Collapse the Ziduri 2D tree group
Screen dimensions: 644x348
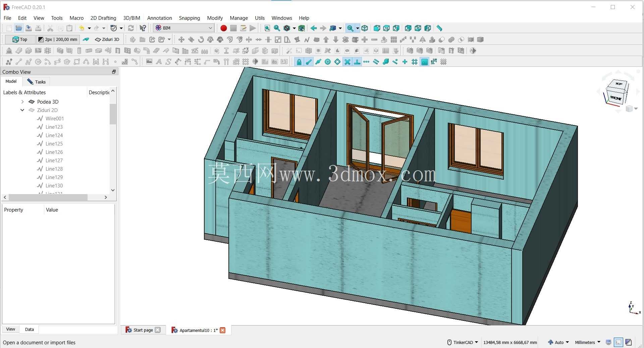pos(22,110)
